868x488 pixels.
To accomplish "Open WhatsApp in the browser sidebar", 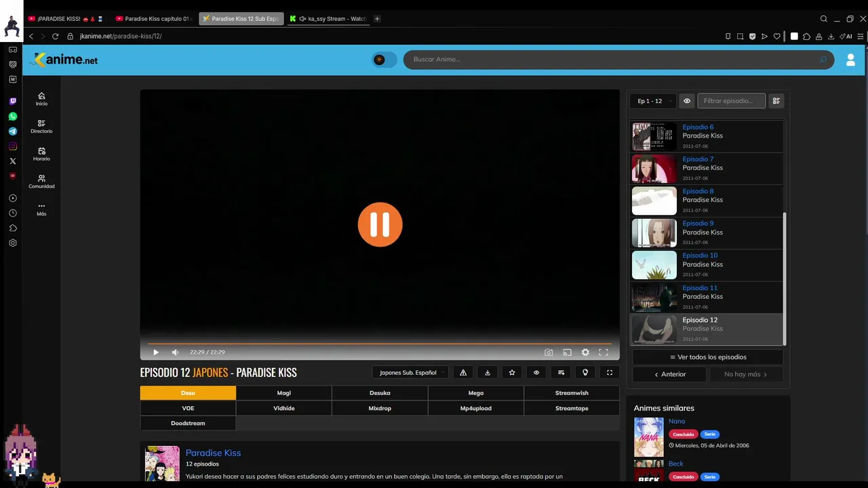I will 12,117.
